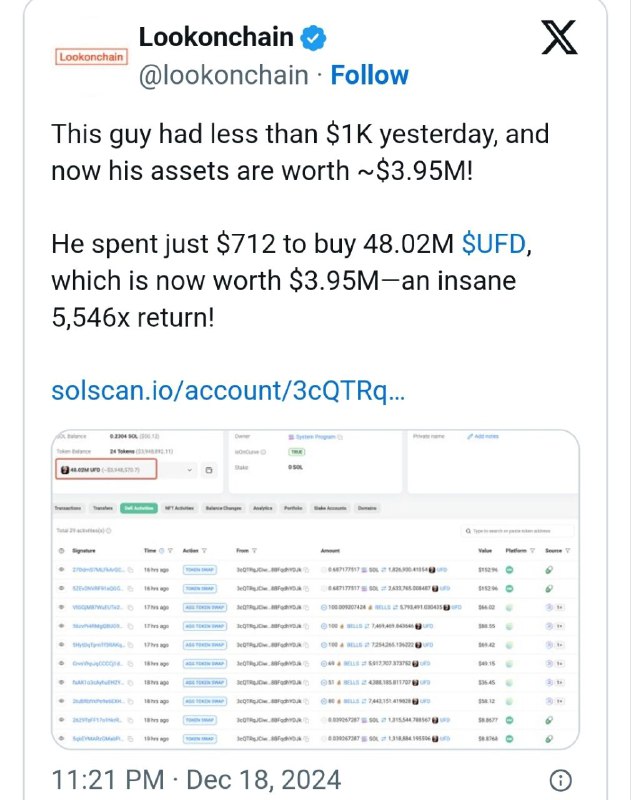631x800 pixels.
Task: Click the wallet icon beside the token dropdown
Action: point(209,470)
